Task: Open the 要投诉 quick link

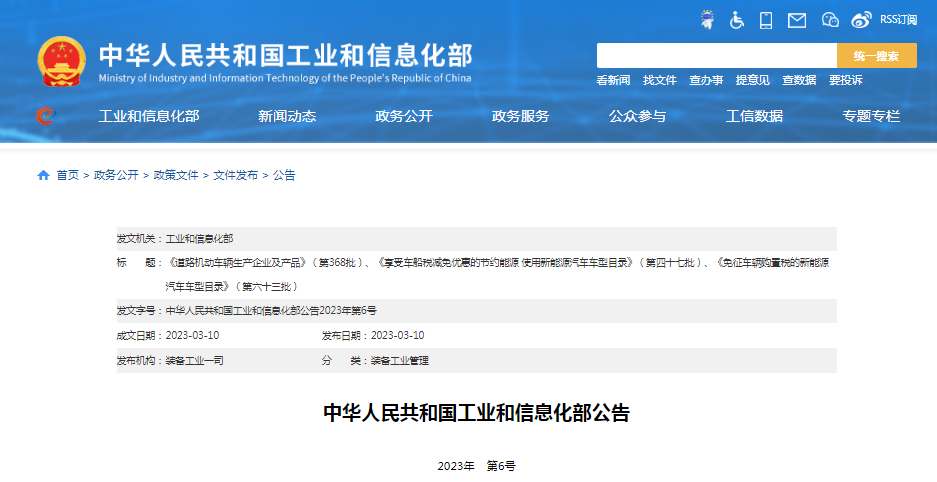Action: tap(846, 80)
